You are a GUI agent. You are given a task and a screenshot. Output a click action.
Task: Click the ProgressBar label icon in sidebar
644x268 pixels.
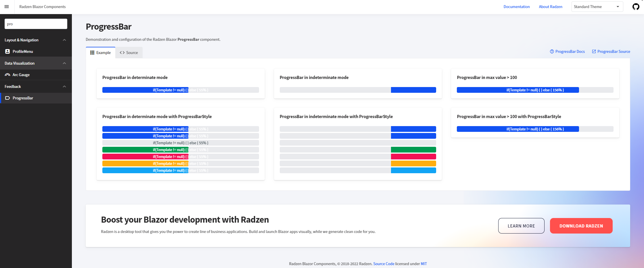point(7,98)
